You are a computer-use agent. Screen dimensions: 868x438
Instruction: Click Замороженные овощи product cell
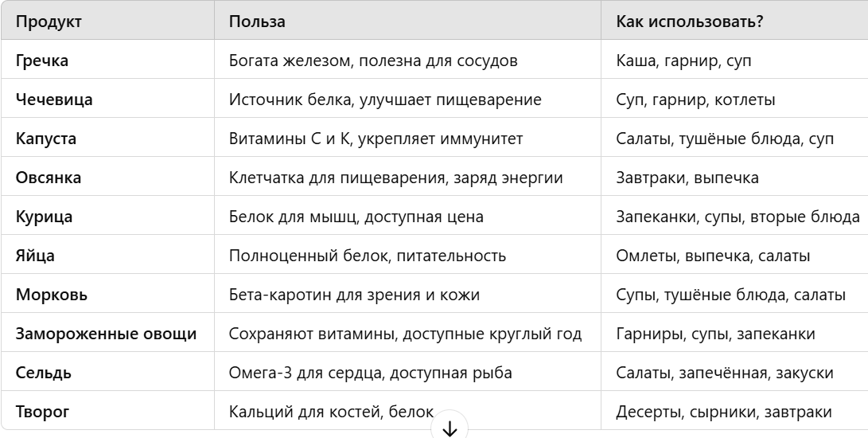tap(106, 334)
